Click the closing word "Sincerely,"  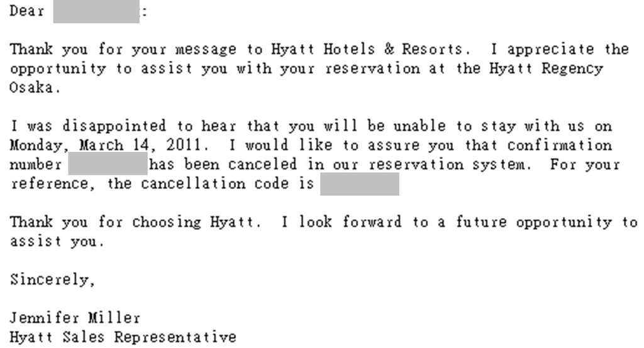(53, 280)
